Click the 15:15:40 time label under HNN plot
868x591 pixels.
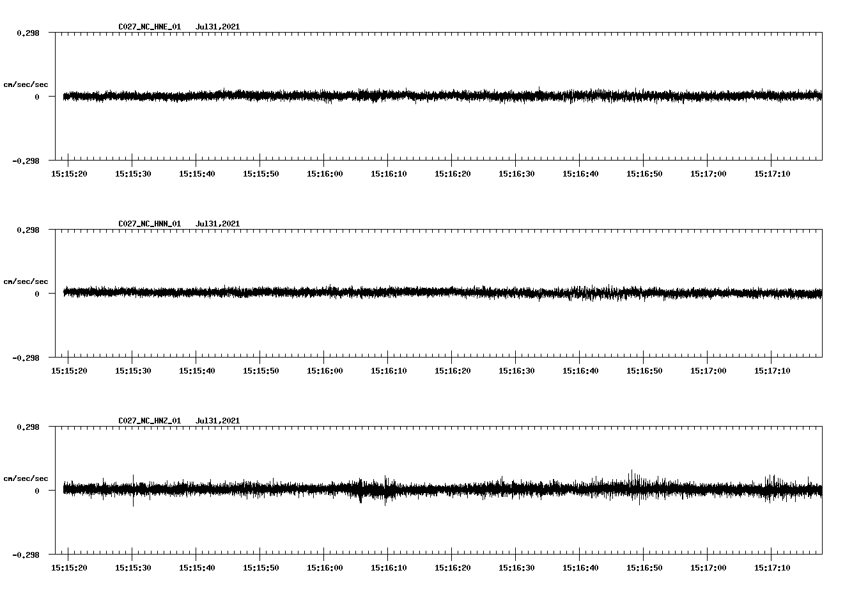(197, 371)
